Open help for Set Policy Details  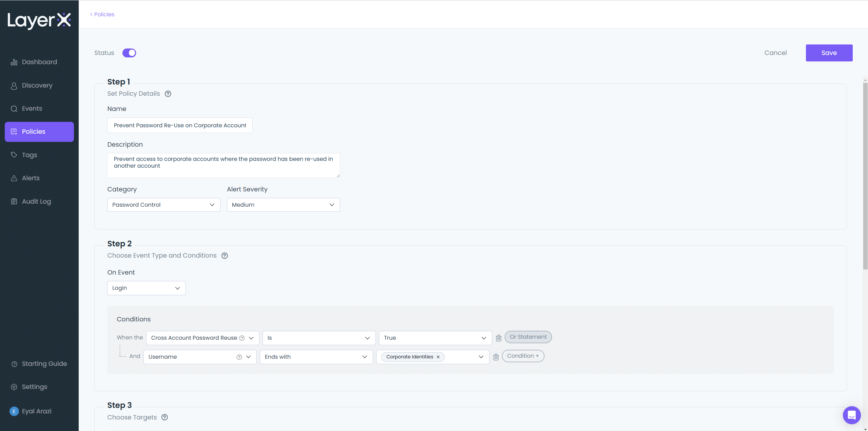(x=168, y=94)
